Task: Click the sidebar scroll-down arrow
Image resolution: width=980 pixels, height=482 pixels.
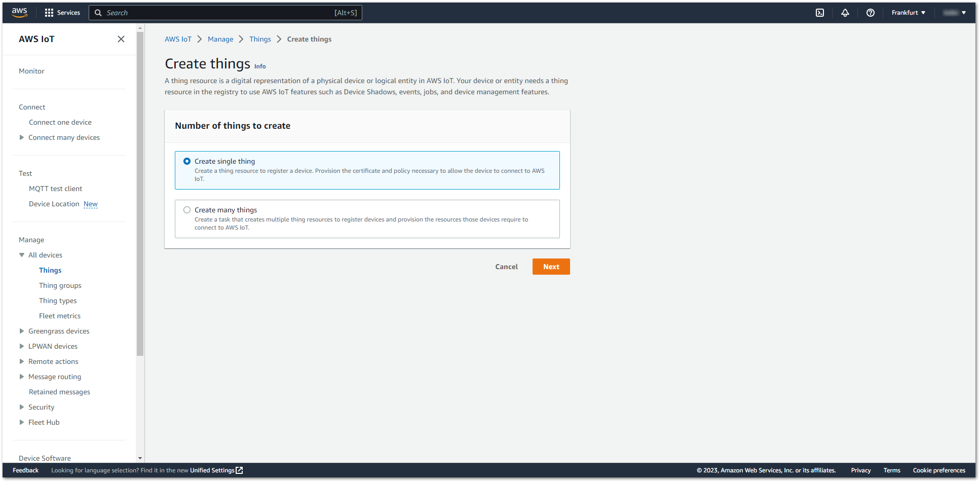Action: click(x=140, y=458)
